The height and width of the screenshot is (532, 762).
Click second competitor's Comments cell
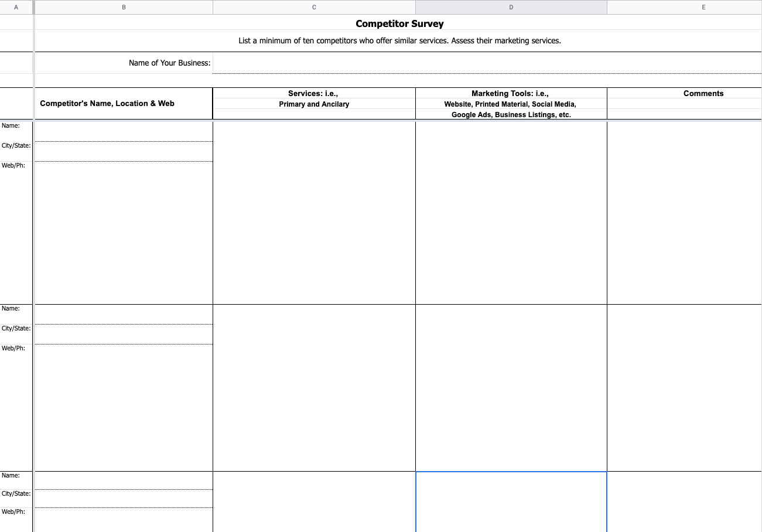coord(685,388)
